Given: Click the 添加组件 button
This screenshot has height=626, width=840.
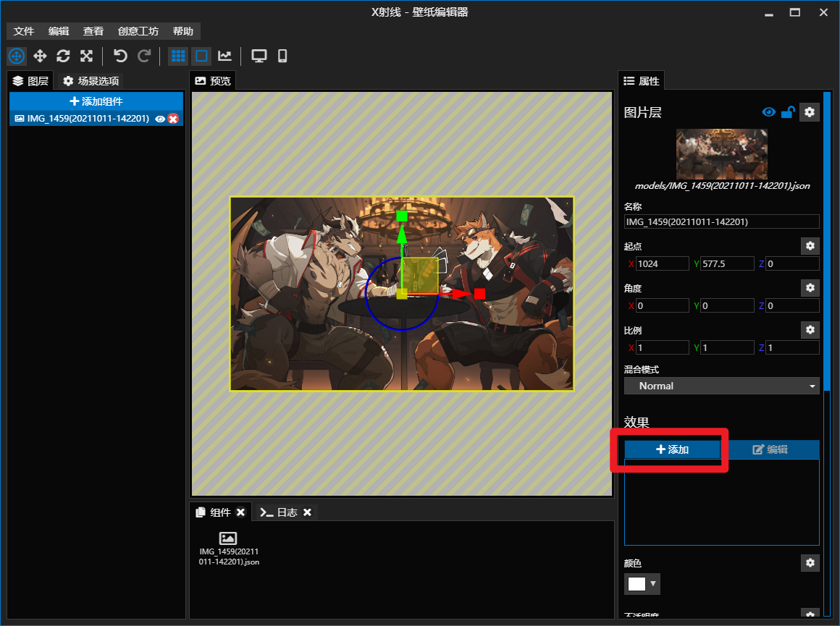Looking at the screenshot, I should (x=96, y=101).
